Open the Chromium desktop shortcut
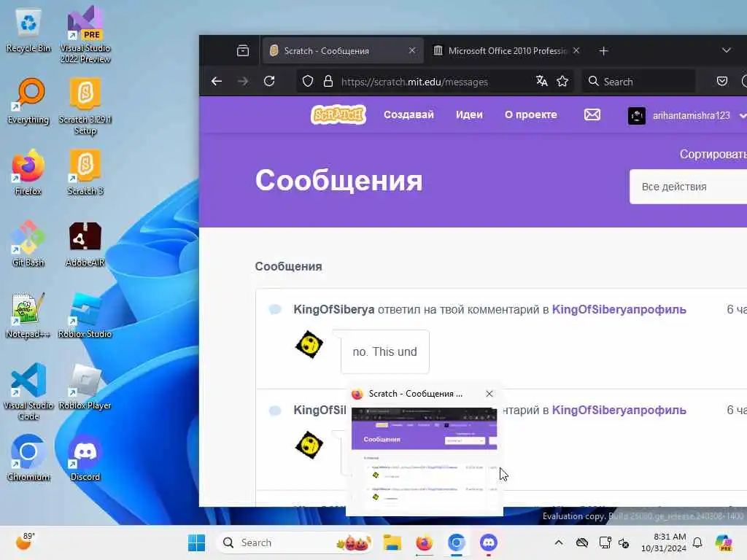This screenshot has width=747, height=560. (x=28, y=458)
